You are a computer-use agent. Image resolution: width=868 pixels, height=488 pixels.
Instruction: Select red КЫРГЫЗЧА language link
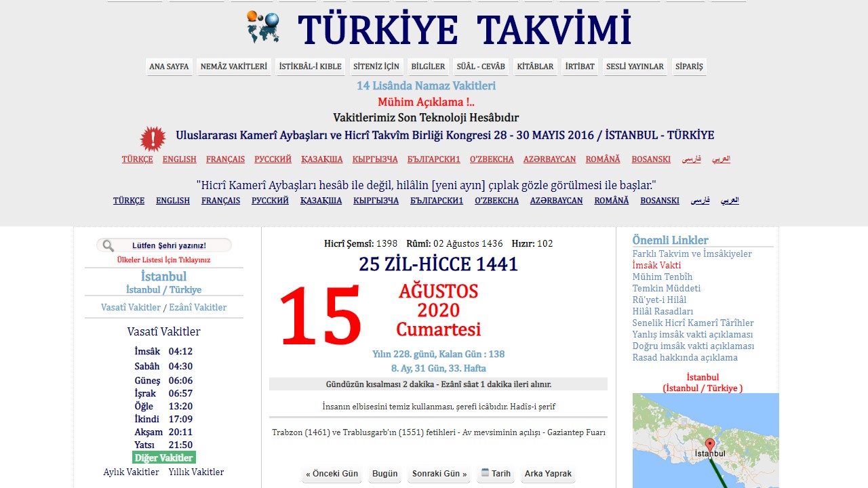pos(375,159)
